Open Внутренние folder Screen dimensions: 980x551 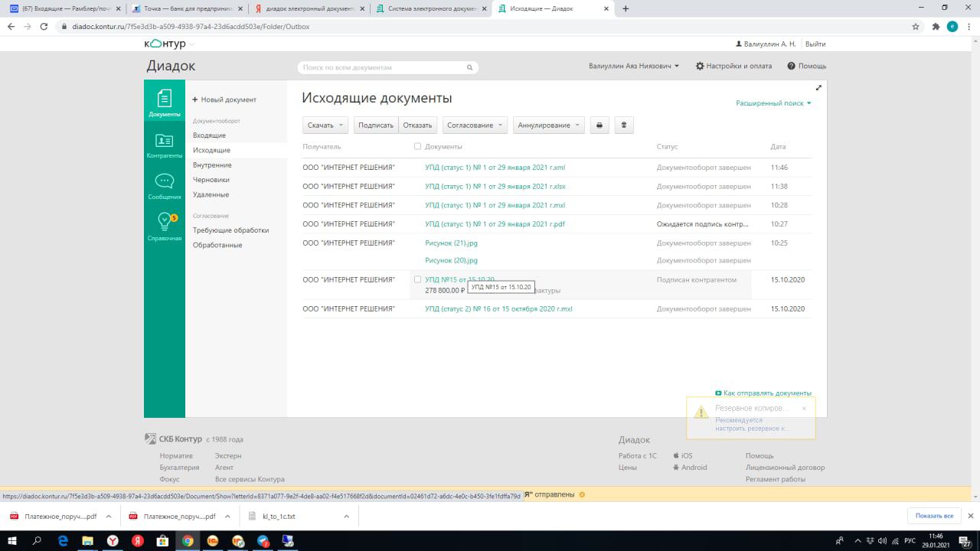pyautogui.click(x=212, y=165)
